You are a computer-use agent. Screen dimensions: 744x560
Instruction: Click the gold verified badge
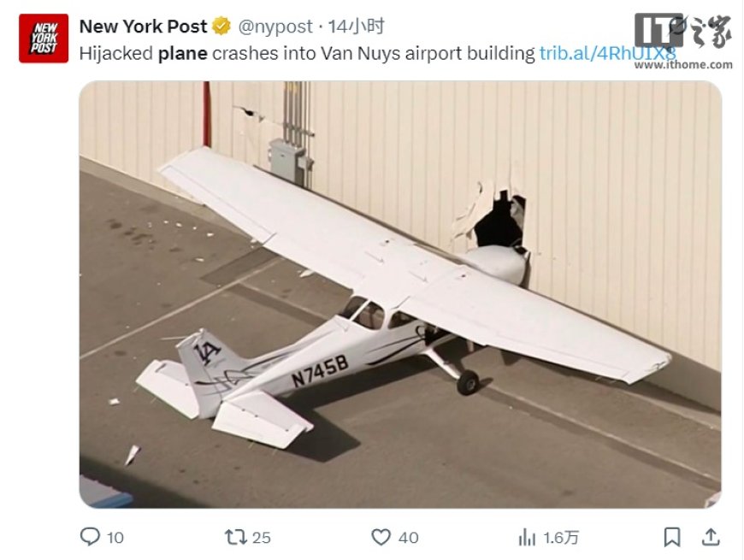(x=221, y=27)
